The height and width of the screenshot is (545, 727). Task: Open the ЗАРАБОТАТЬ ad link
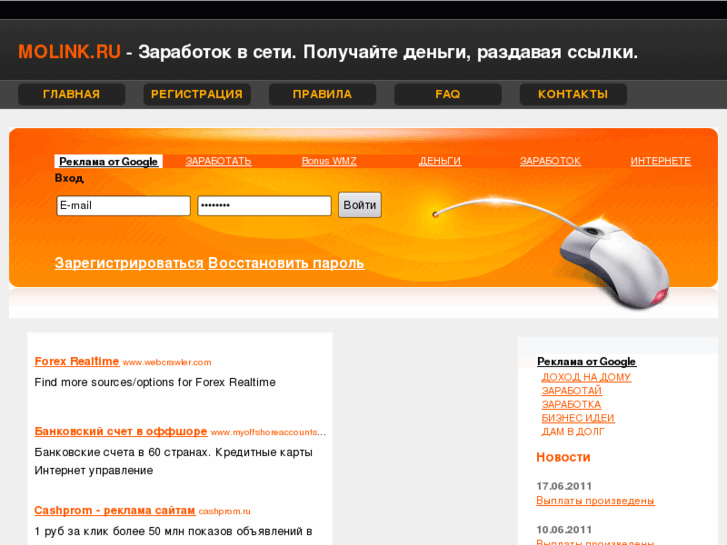(218, 161)
